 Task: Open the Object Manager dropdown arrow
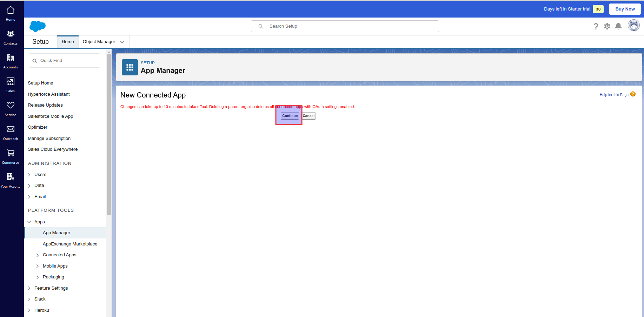click(x=122, y=42)
